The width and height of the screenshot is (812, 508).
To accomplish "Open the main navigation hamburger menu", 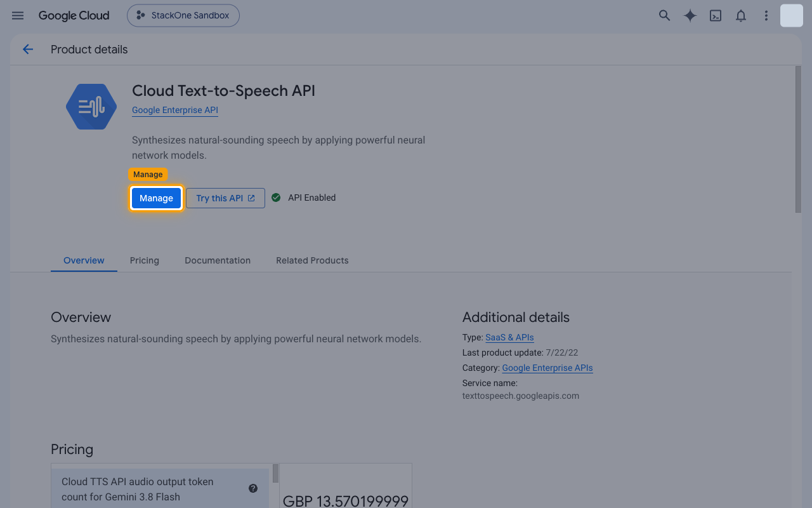I will point(18,15).
